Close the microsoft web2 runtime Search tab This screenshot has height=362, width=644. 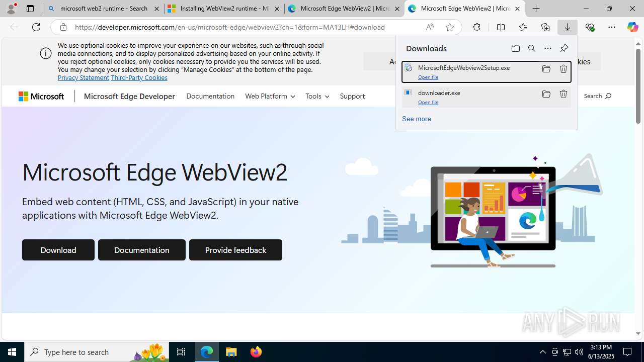pos(156,9)
